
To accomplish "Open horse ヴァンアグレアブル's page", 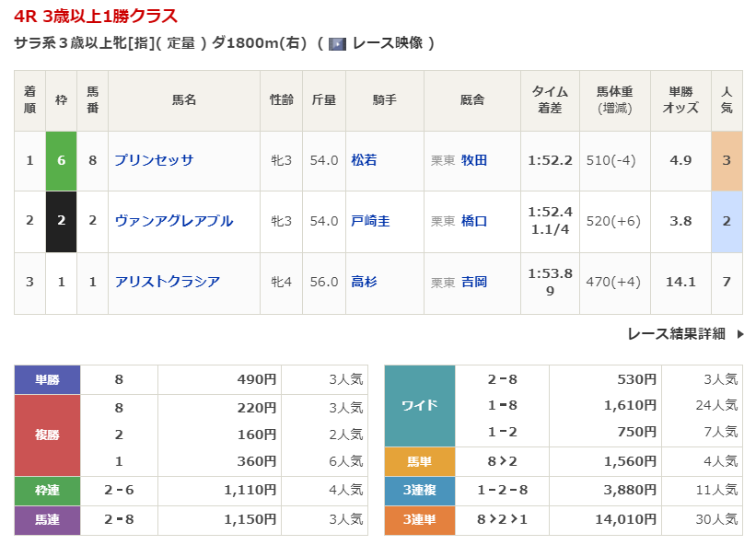I will point(173,221).
